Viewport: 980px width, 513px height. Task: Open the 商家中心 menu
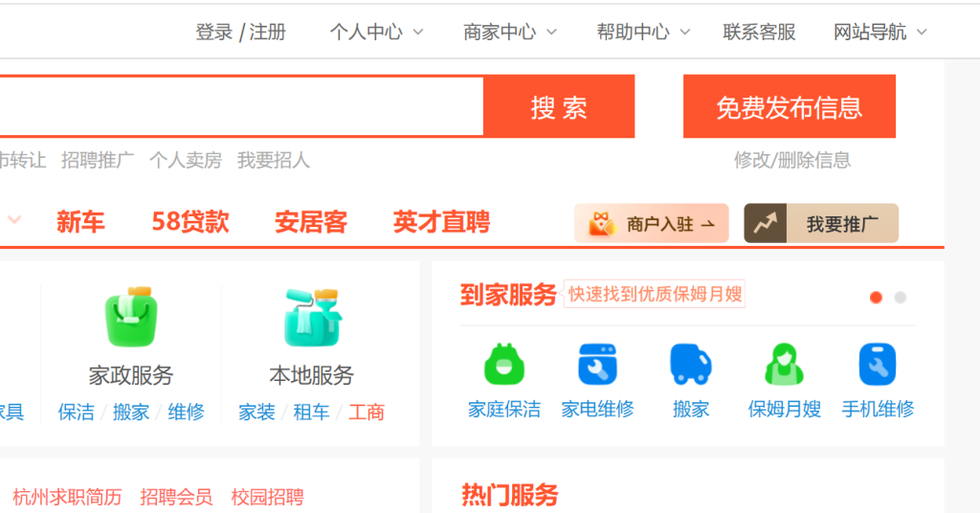[500, 32]
